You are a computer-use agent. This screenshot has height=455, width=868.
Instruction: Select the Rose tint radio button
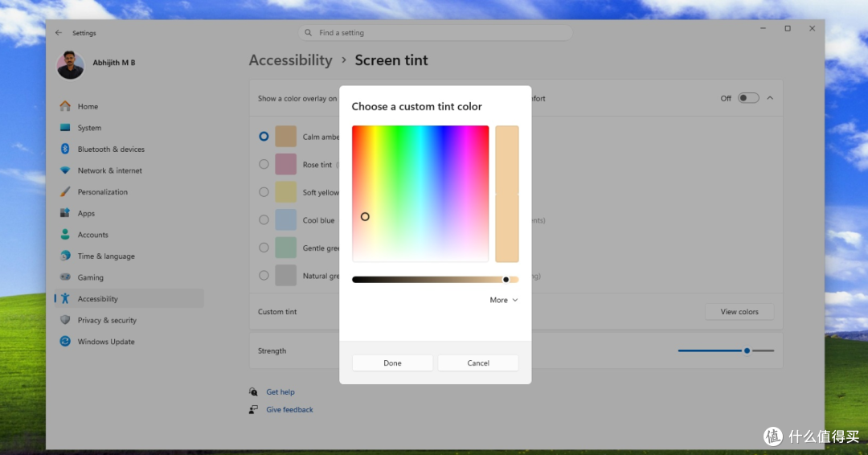tap(264, 164)
